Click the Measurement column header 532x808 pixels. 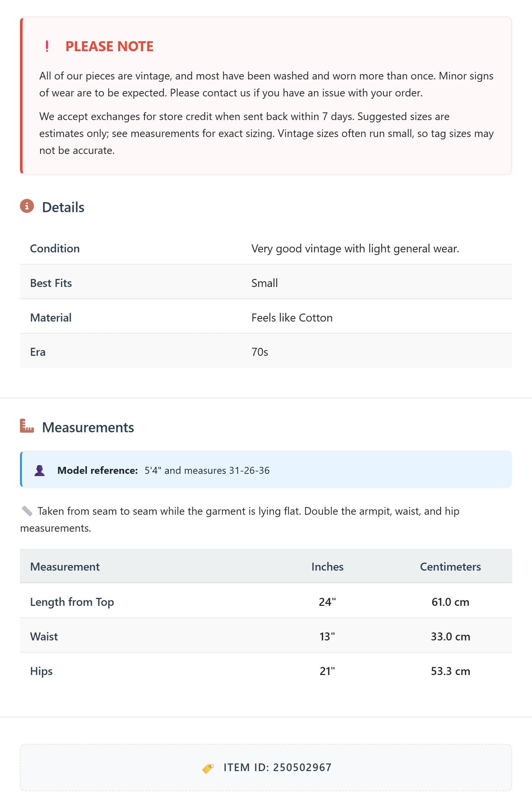click(x=65, y=567)
